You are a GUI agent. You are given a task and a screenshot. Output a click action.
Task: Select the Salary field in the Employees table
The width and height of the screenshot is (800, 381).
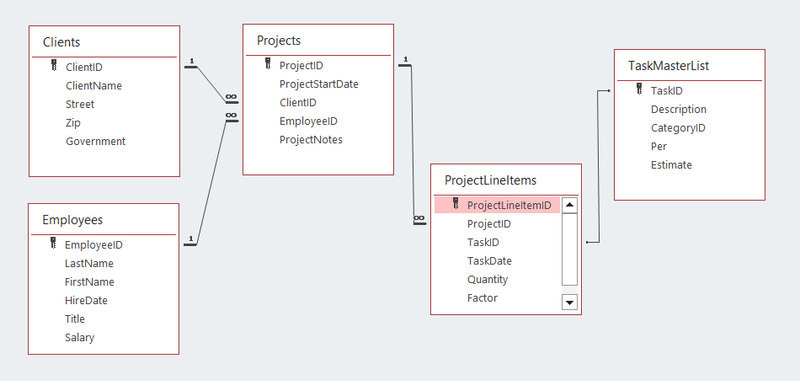click(80, 337)
